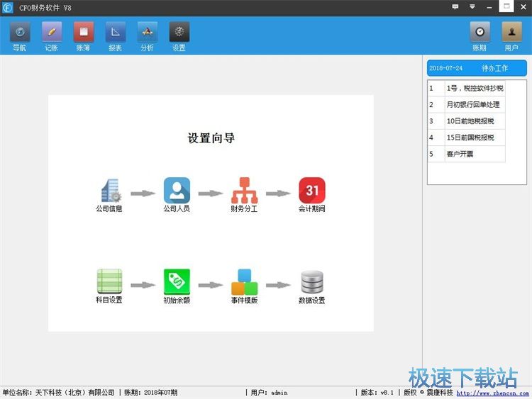Open 数据设置 database icon
Screen dimensions: 532x399
(x=312, y=286)
